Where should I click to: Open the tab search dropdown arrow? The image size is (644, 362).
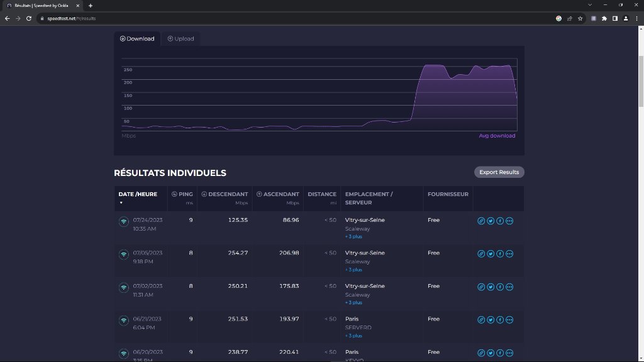(590, 5)
